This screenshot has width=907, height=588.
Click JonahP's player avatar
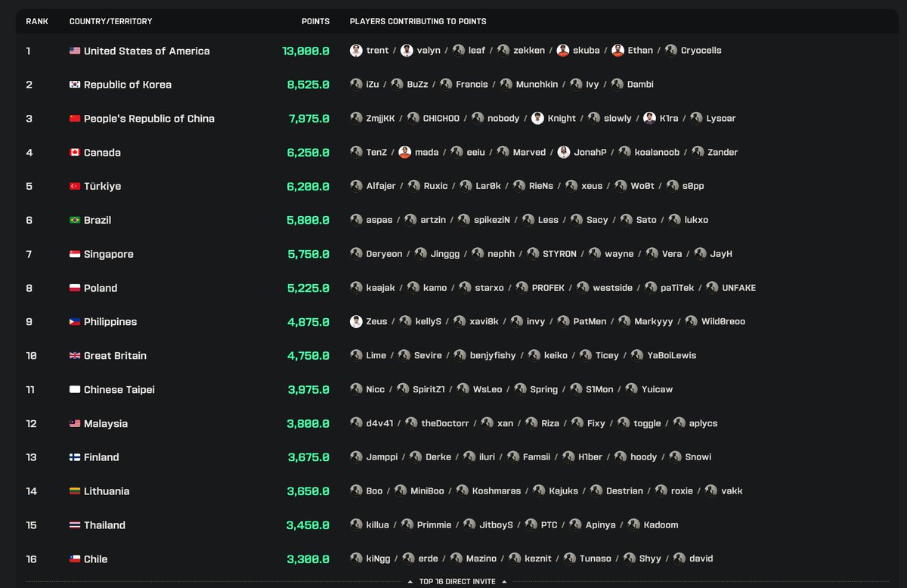[x=563, y=152]
